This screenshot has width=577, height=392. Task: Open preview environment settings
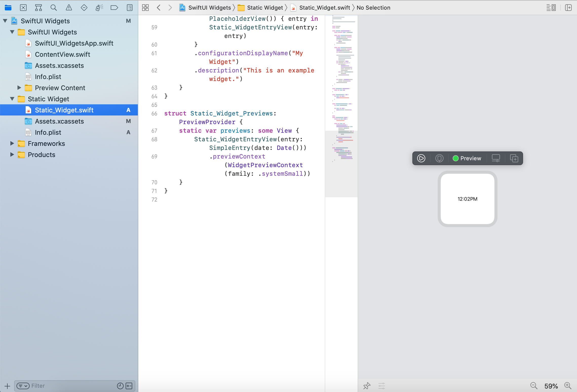[x=381, y=386]
